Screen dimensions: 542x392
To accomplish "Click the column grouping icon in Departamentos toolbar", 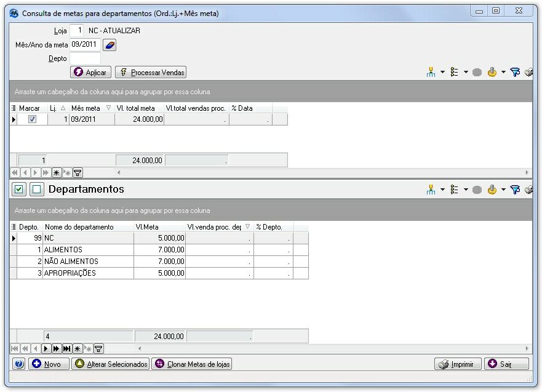I will (431, 190).
